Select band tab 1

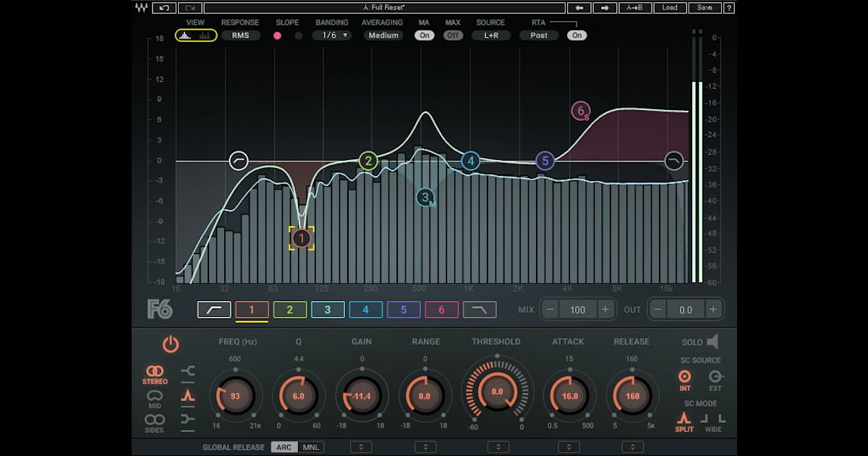[252, 310]
